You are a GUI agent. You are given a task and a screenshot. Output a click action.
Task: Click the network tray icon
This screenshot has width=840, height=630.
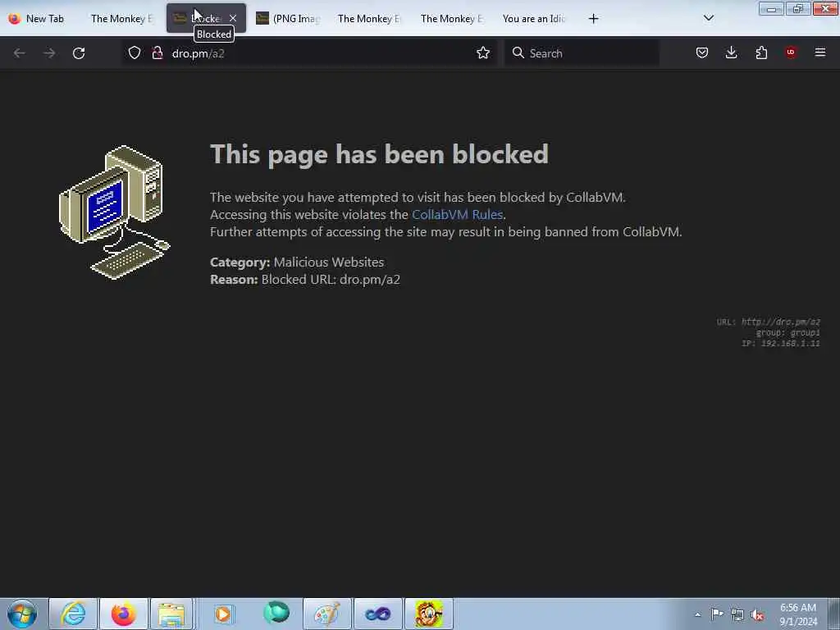pos(737,614)
